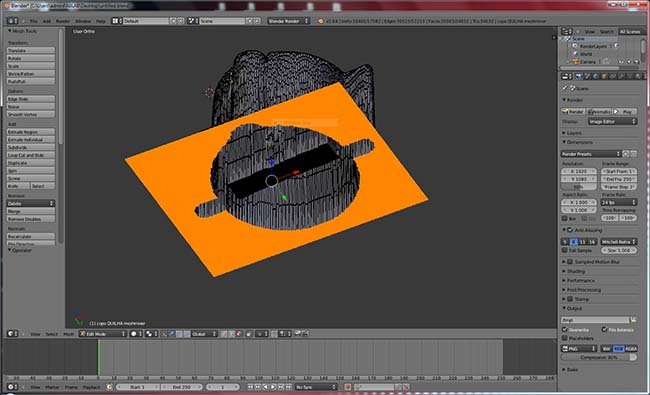Click the resolution percentage 50% slider

pos(579,187)
